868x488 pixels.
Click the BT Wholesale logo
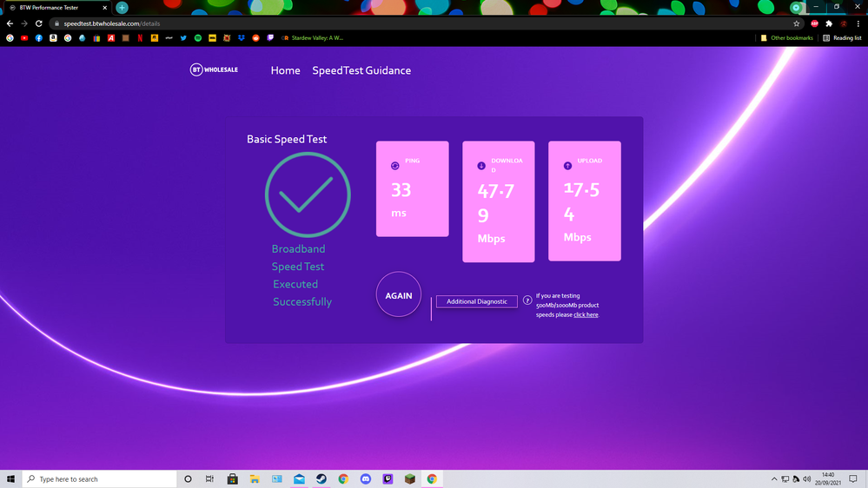(214, 69)
